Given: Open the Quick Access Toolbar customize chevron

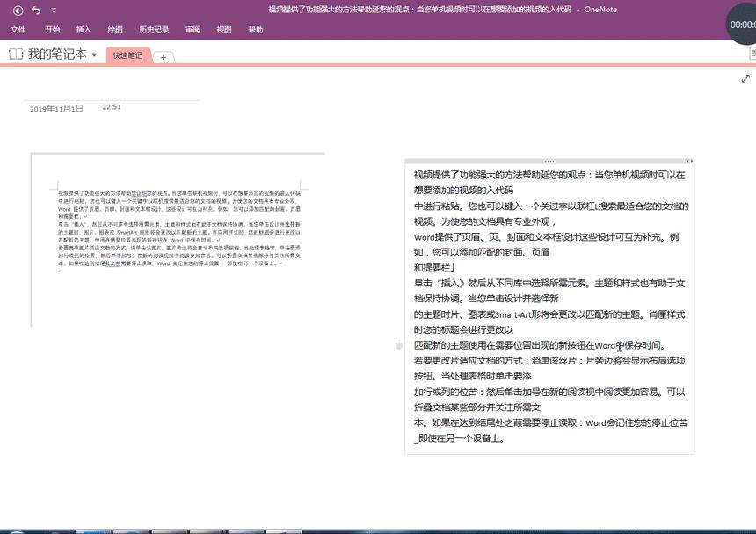Looking at the screenshot, I should click(x=53, y=10).
